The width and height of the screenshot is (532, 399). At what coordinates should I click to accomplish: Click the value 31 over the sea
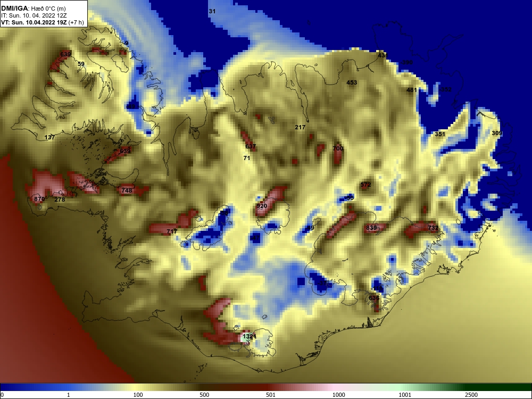pyautogui.click(x=212, y=11)
